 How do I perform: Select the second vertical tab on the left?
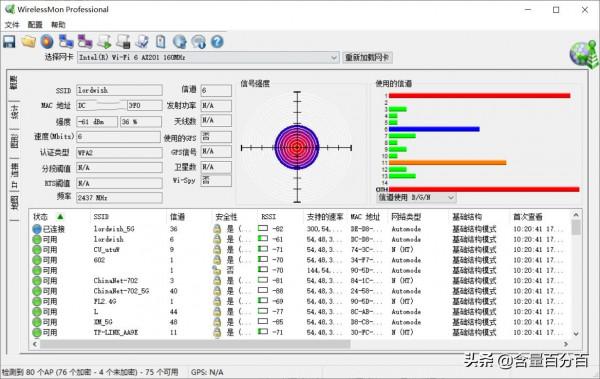point(14,112)
